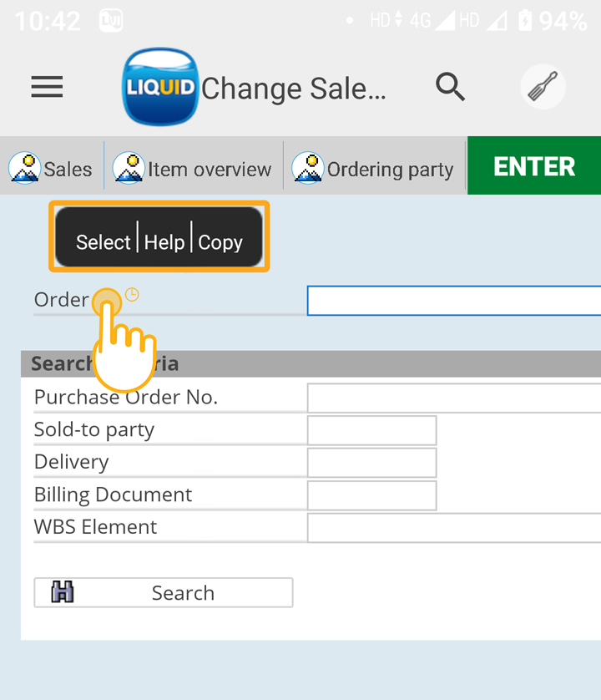Choose Copy in the popup menu
The image size is (601, 700).
[x=220, y=242]
